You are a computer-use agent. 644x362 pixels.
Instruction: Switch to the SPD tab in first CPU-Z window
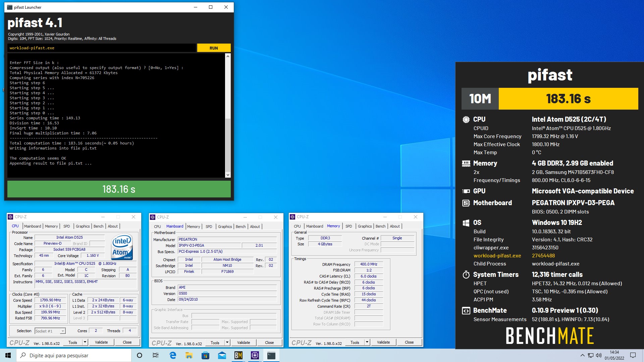coord(67,226)
